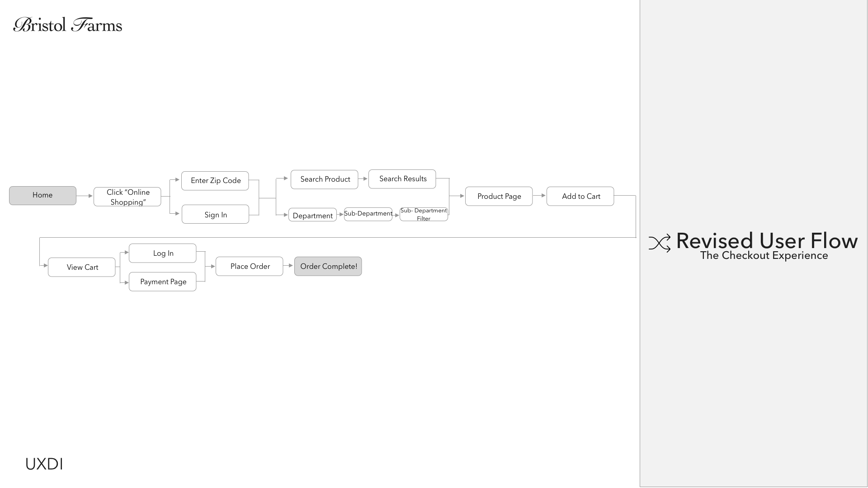The width and height of the screenshot is (868, 488).
Task: Click the Order Complete! end node
Action: click(x=328, y=267)
